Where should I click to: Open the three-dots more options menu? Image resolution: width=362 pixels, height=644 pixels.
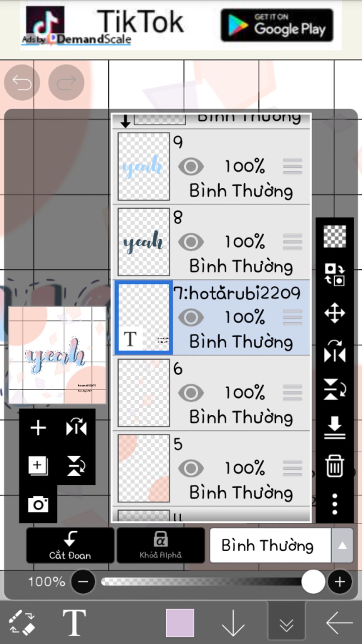click(x=334, y=504)
